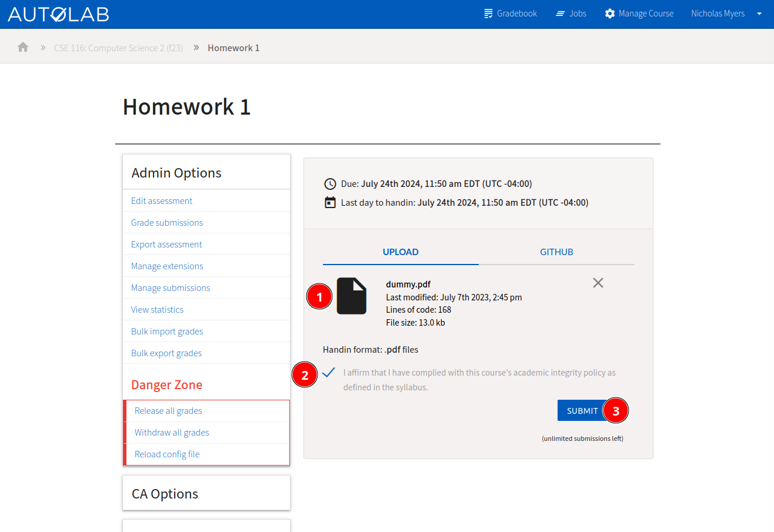Remove dummy.pdf with the X icon

(598, 283)
